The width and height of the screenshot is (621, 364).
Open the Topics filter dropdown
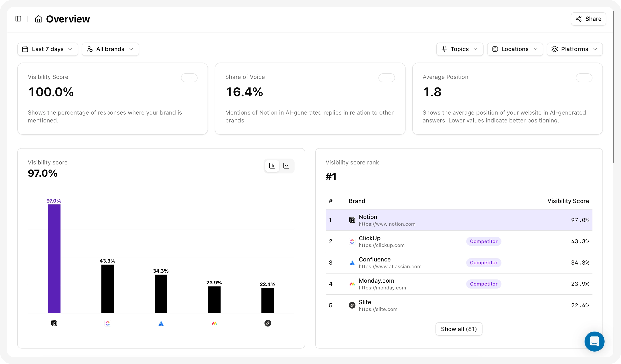pos(459,49)
